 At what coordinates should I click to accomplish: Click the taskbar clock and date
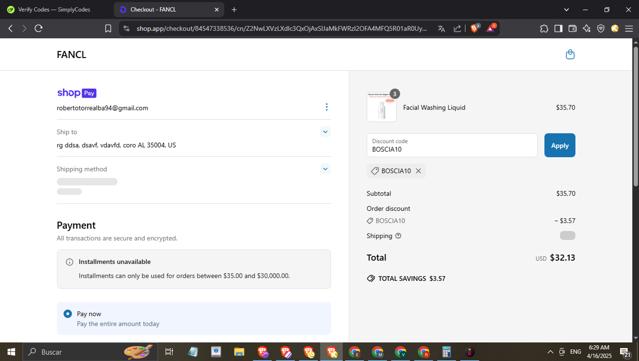point(599,352)
